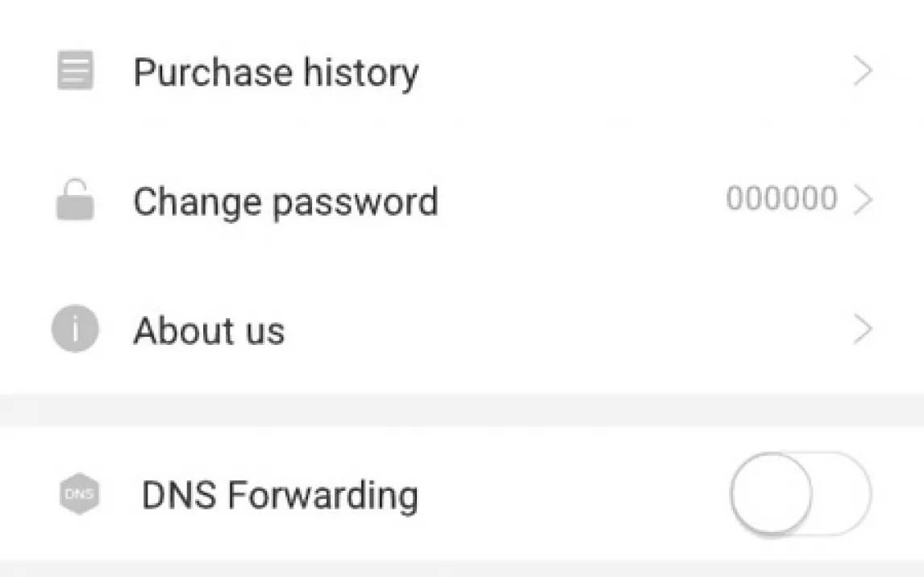Image resolution: width=924 pixels, height=577 pixels.
Task: Click the padlock icon beside Change password
Action: point(75,200)
